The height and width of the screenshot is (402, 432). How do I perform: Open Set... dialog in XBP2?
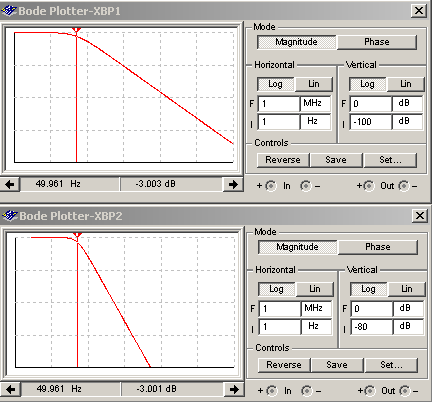(391, 365)
